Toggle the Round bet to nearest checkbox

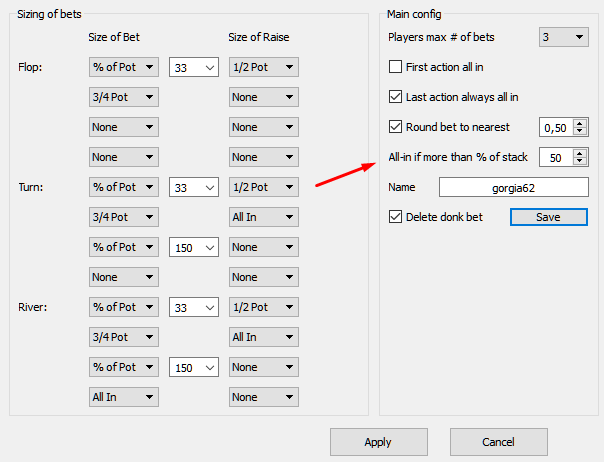(395, 127)
